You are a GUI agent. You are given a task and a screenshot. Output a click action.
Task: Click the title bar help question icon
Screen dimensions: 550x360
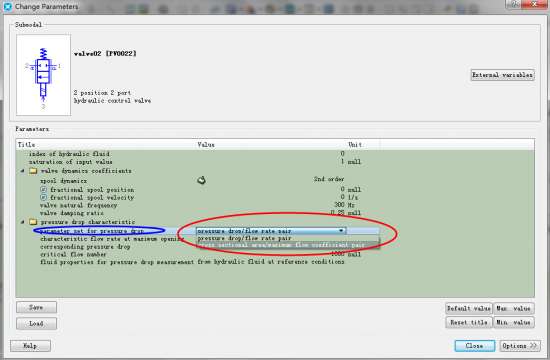tap(514, 4)
